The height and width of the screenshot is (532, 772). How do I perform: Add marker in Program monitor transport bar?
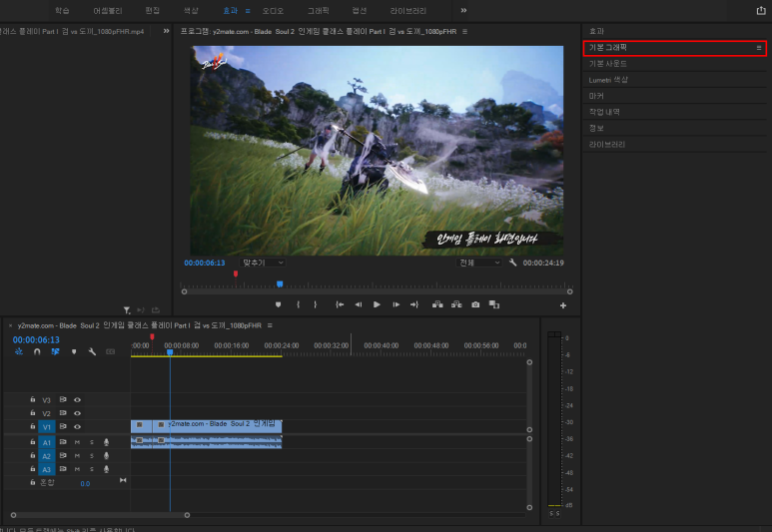[x=279, y=304]
